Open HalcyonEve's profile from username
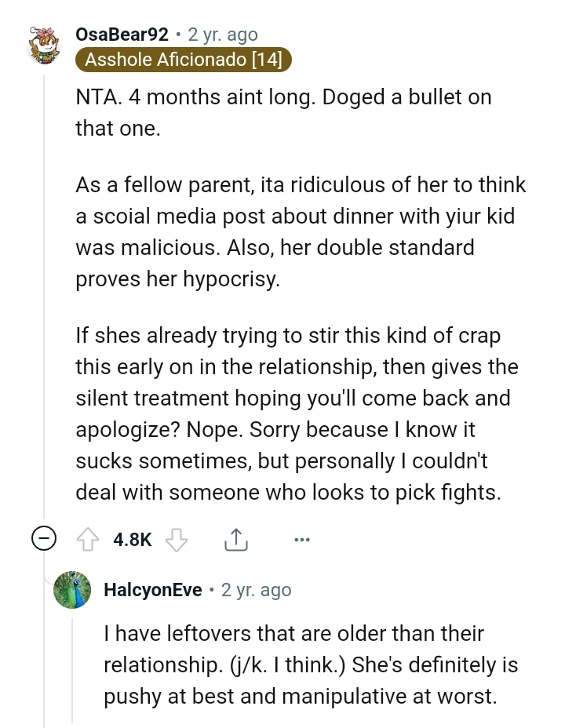This screenshot has width=565, height=728. click(152, 590)
